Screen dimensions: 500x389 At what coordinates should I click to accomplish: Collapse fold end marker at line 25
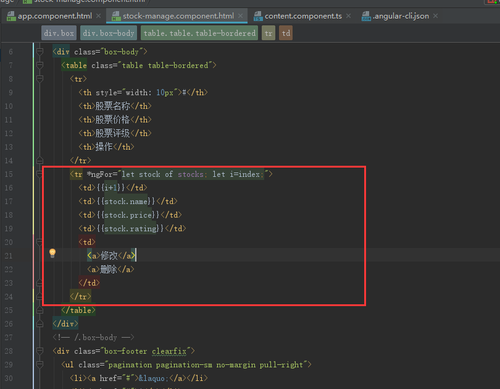(40, 310)
